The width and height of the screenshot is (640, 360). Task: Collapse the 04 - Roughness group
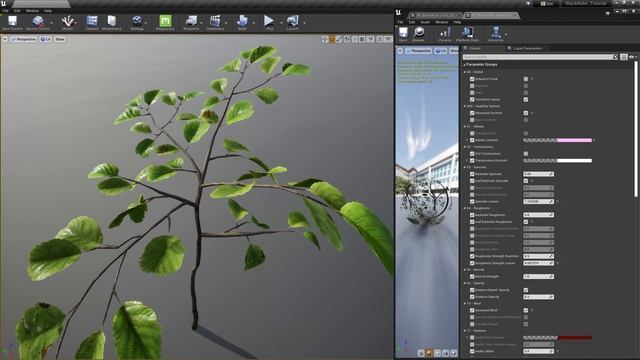(x=465, y=208)
